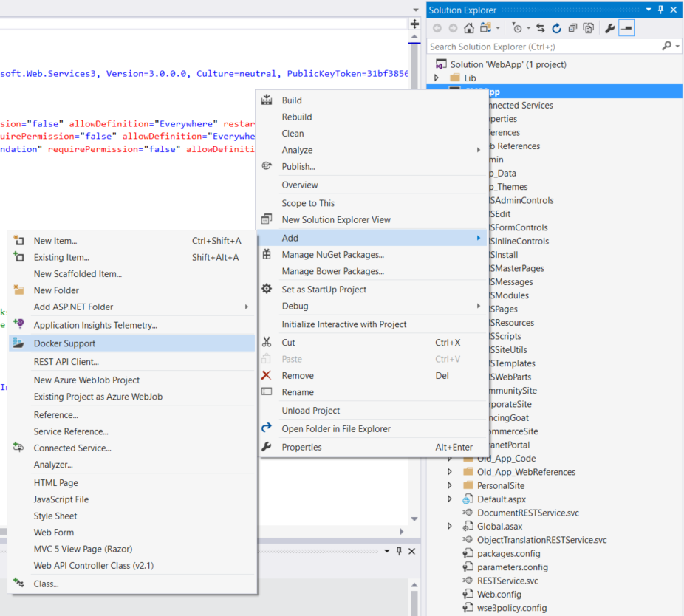Click the New Item icon in Add submenu
Image resolution: width=684 pixels, height=616 pixels.
(18, 240)
